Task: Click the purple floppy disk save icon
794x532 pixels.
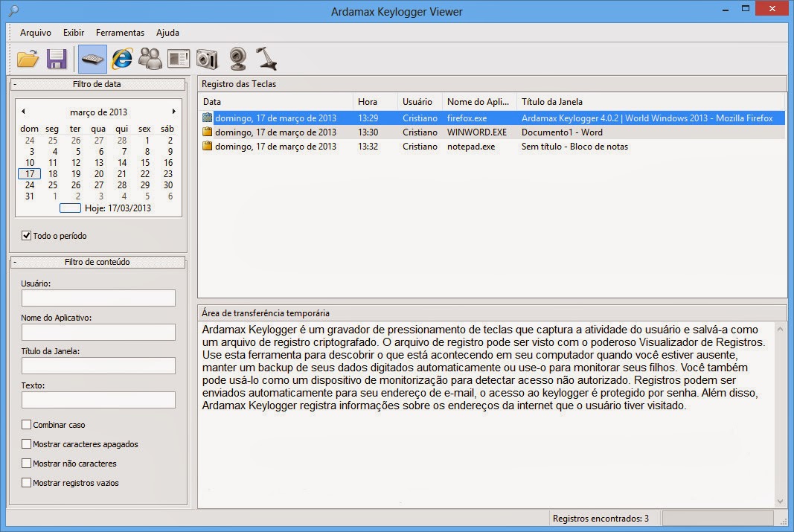Action: (x=57, y=59)
